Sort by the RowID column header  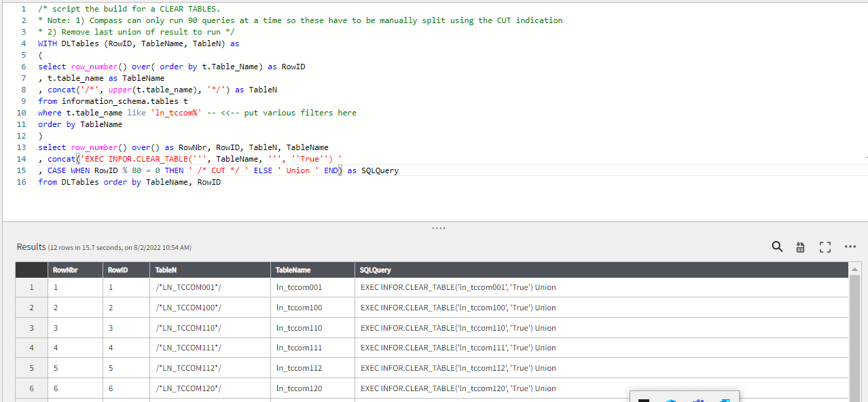[126, 270]
